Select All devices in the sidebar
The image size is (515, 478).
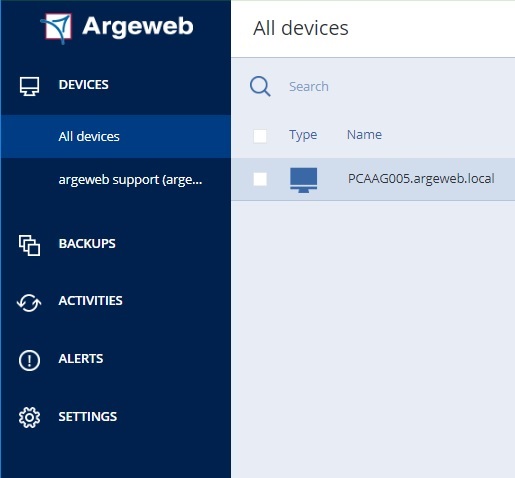(115, 136)
